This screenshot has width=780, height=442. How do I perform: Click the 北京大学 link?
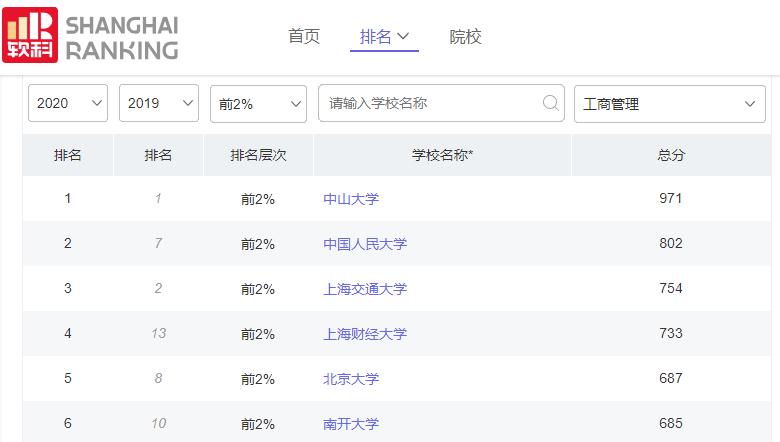tap(351, 379)
